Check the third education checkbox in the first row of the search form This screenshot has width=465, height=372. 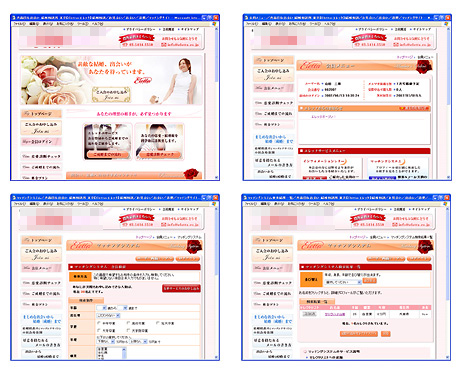(x=158, y=323)
